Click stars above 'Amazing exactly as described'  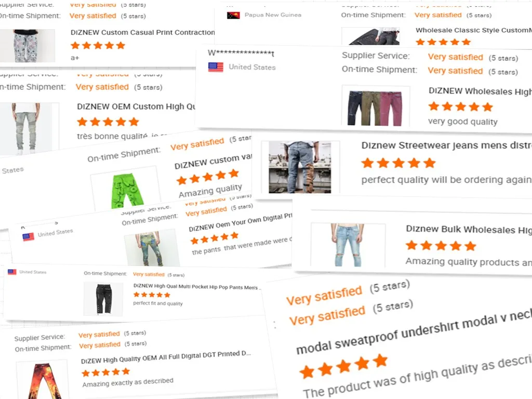(106, 372)
